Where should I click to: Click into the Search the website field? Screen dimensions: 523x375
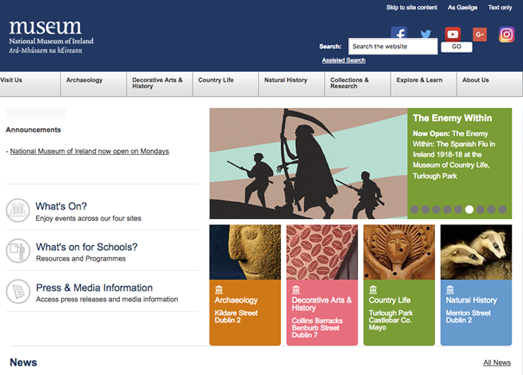point(393,46)
